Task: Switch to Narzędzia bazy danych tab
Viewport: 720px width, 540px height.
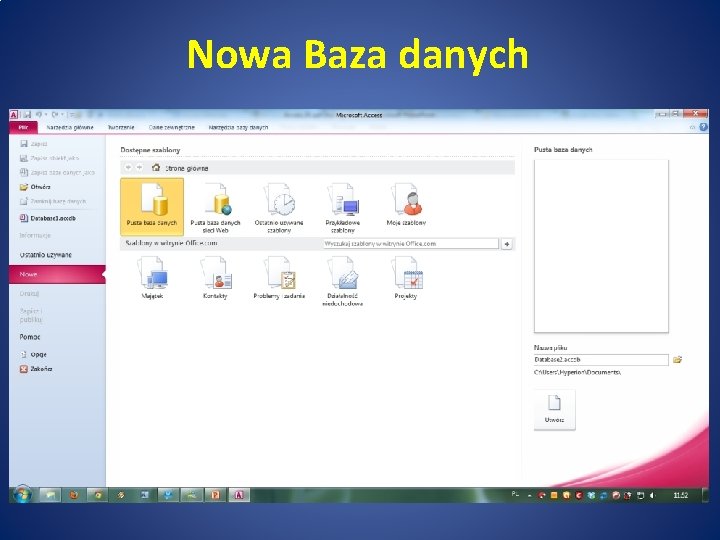Action: (x=238, y=127)
